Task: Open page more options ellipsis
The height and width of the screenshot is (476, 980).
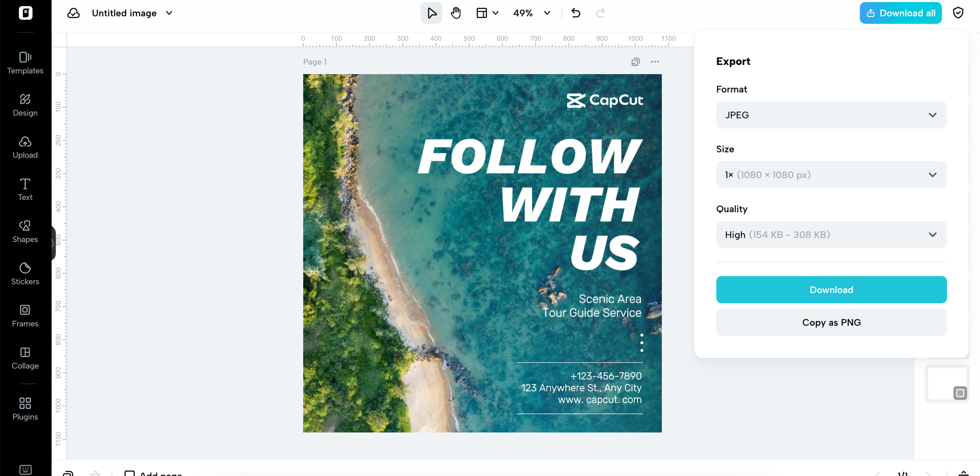Action: [x=655, y=62]
